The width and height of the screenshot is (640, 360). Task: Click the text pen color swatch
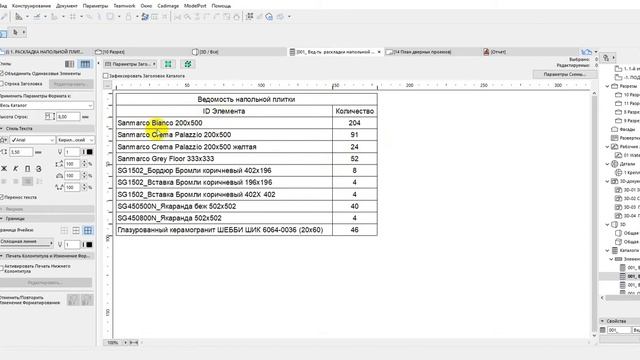[x=89, y=152]
